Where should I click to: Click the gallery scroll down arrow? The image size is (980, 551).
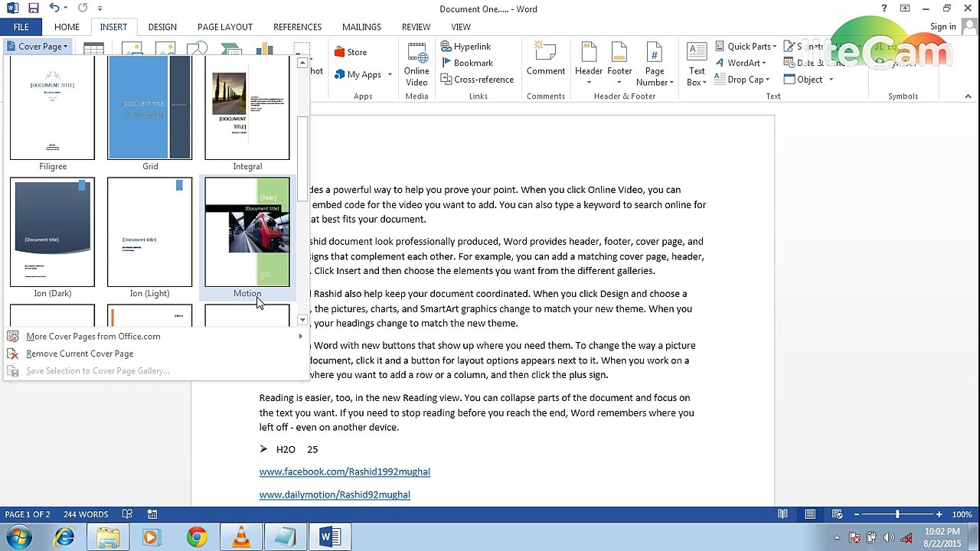click(x=302, y=320)
